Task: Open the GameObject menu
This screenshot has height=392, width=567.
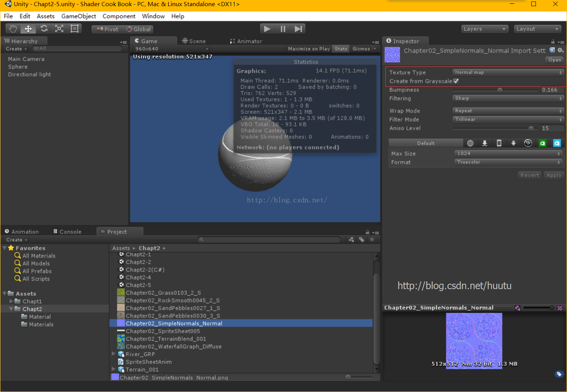Action: click(x=79, y=16)
